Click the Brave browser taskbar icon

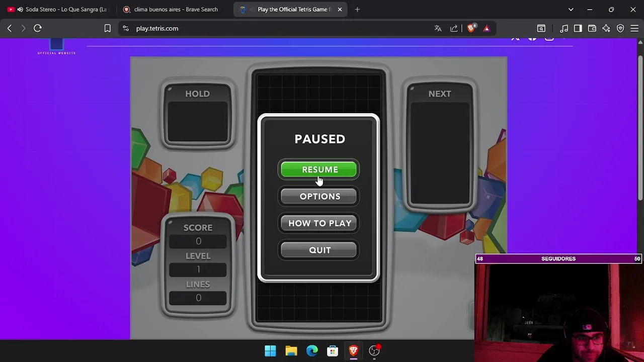[x=353, y=350]
